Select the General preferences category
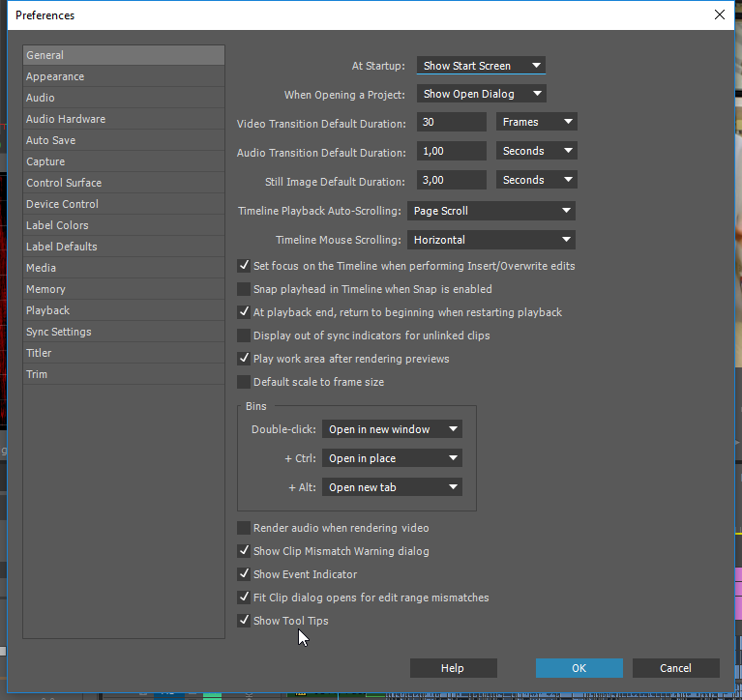Screen dimensions: 742x700 click(124, 55)
